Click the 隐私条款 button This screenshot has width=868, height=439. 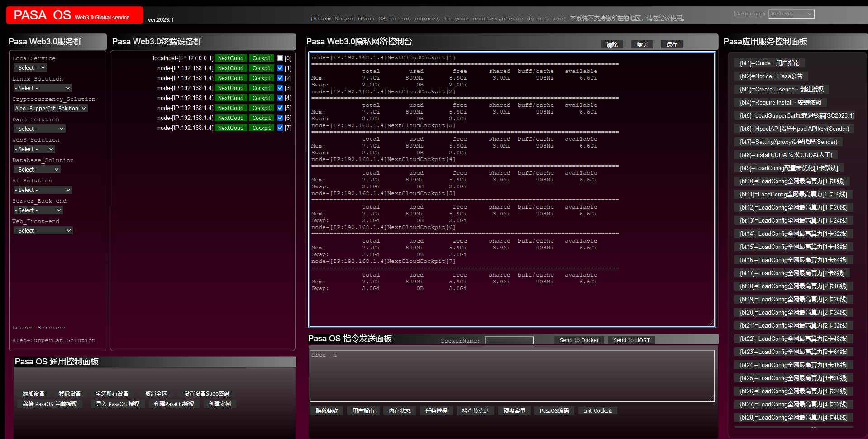pos(327,410)
